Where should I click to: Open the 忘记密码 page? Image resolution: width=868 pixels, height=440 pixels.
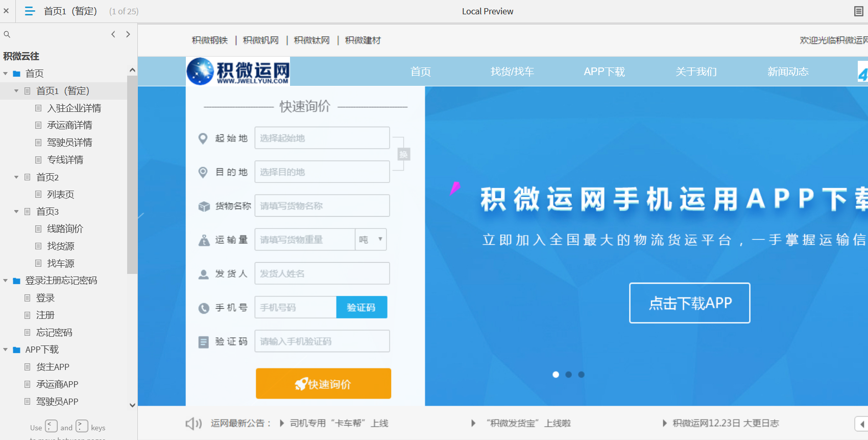(x=54, y=333)
